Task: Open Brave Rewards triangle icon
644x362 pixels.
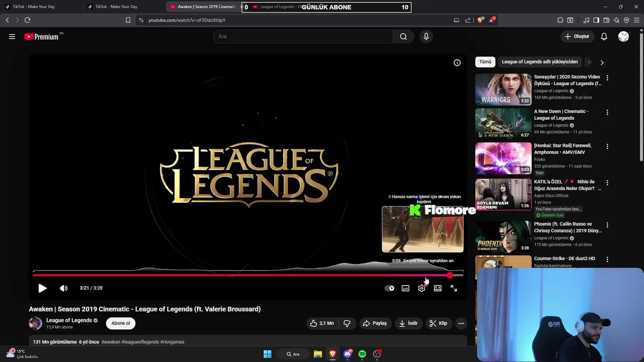Action: [492, 20]
